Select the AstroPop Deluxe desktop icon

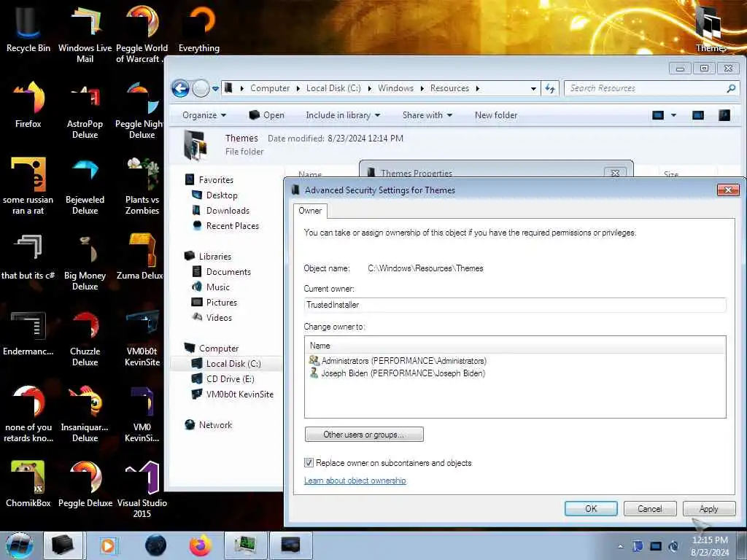[85, 109]
